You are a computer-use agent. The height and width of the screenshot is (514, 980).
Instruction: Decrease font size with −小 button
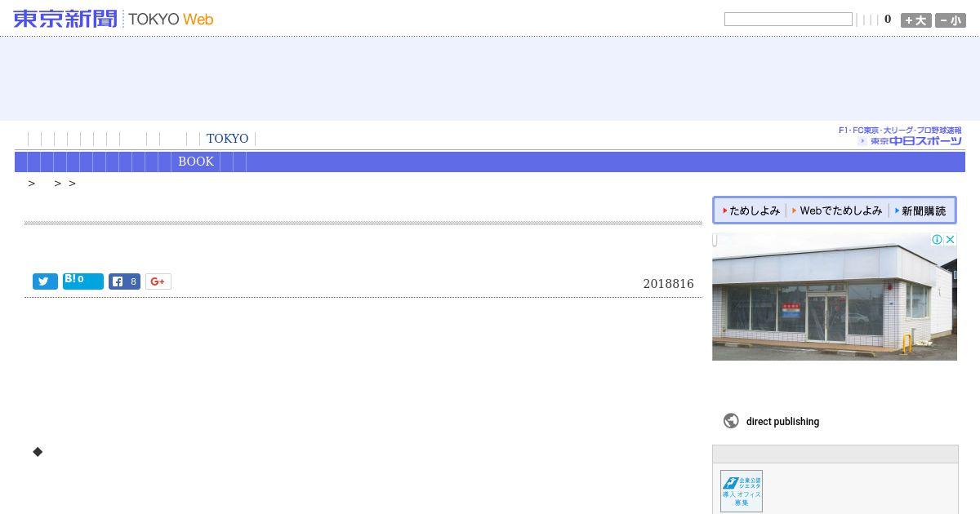pyautogui.click(x=951, y=20)
